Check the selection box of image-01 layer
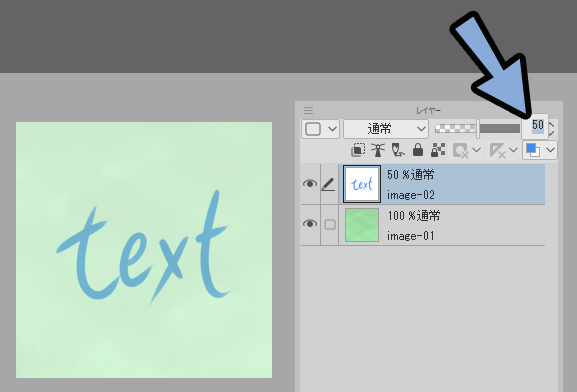The image size is (577, 392). tap(330, 224)
